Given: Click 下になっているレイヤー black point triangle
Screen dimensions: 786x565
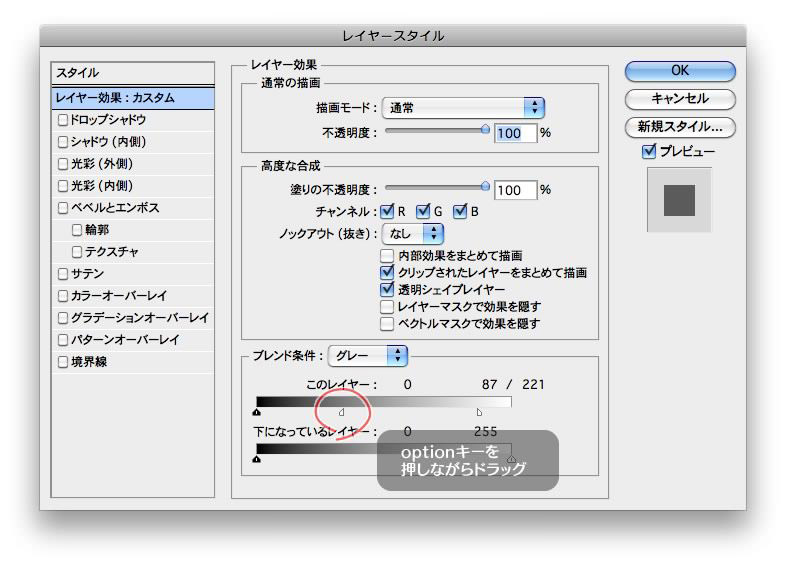Looking at the screenshot, I should tap(257, 459).
